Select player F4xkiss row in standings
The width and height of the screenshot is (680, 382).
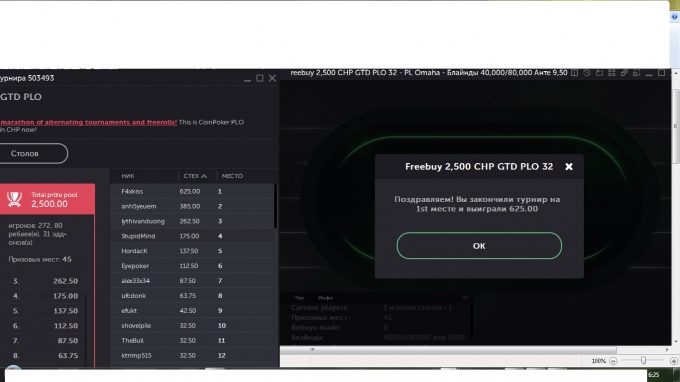(192, 191)
